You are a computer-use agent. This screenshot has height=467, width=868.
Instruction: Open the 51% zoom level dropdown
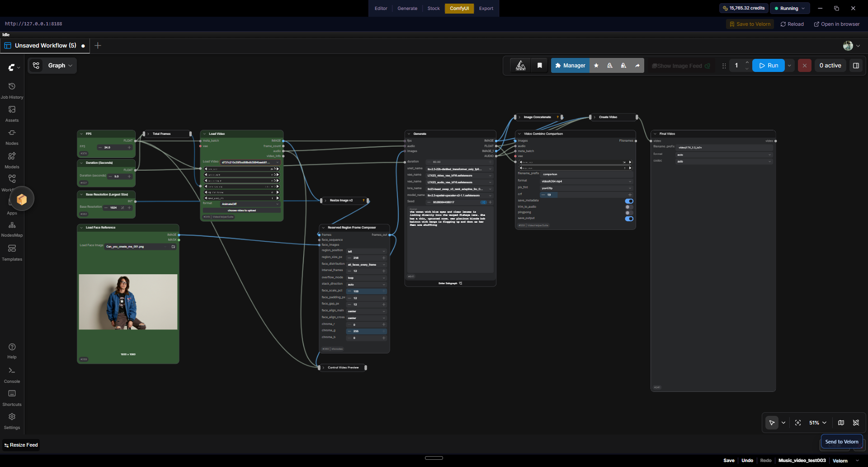pyautogui.click(x=817, y=423)
